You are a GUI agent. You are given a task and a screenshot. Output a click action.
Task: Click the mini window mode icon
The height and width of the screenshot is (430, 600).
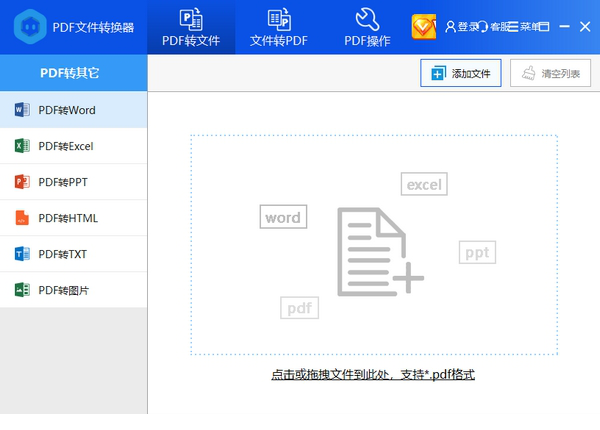pos(544,26)
